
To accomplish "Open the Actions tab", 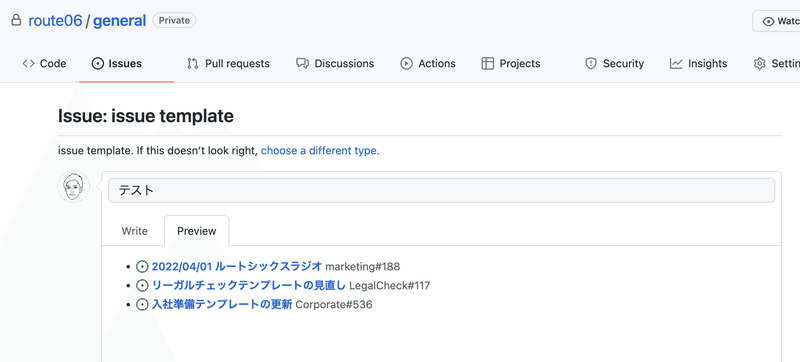I will click(428, 64).
